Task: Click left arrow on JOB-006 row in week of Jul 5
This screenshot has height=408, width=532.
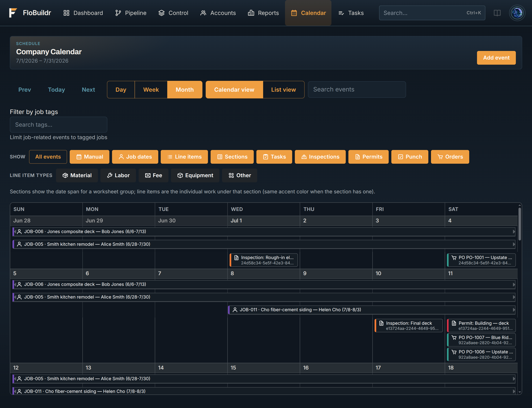Action: (x=15, y=284)
